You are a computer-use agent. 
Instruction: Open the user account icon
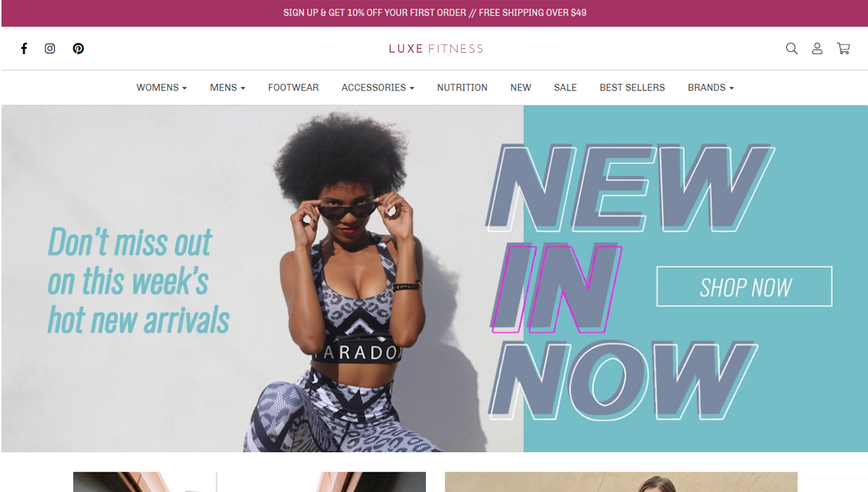point(817,48)
